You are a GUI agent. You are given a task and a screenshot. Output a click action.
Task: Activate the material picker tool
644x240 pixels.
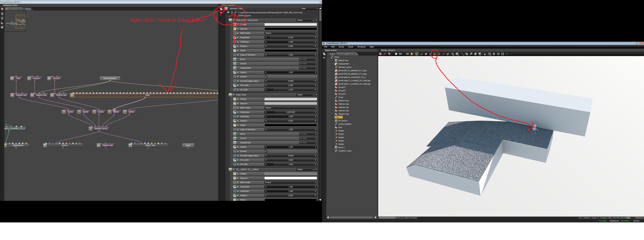430,54
